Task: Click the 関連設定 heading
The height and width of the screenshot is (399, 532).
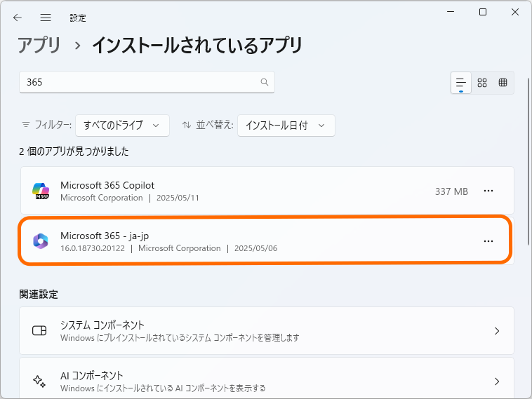Action: (39, 295)
